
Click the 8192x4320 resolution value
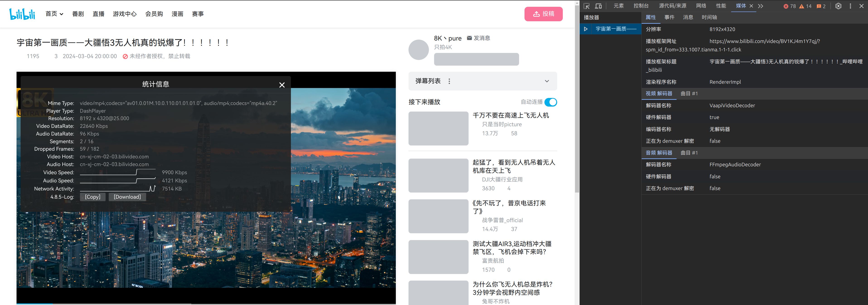(722, 29)
